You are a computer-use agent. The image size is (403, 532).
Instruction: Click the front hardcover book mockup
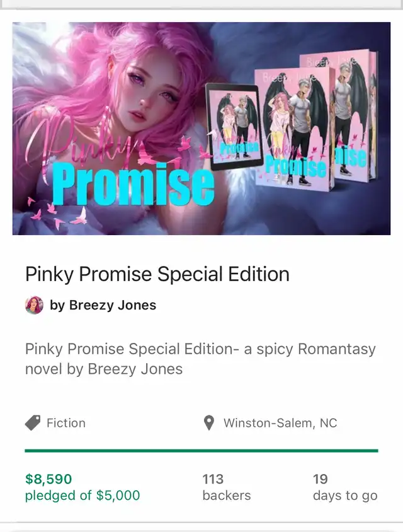pyautogui.click(x=294, y=128)
